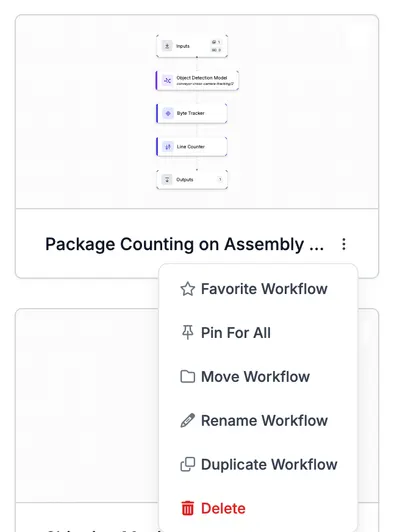Choose Pin For All menu entry
Viewport: 400px width, 532px height.
(258, 332)
